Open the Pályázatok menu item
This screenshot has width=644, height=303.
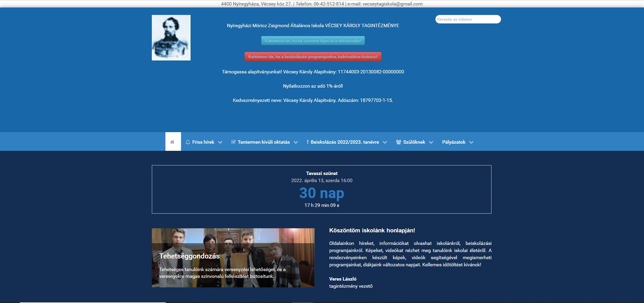(x=453, y=142)
